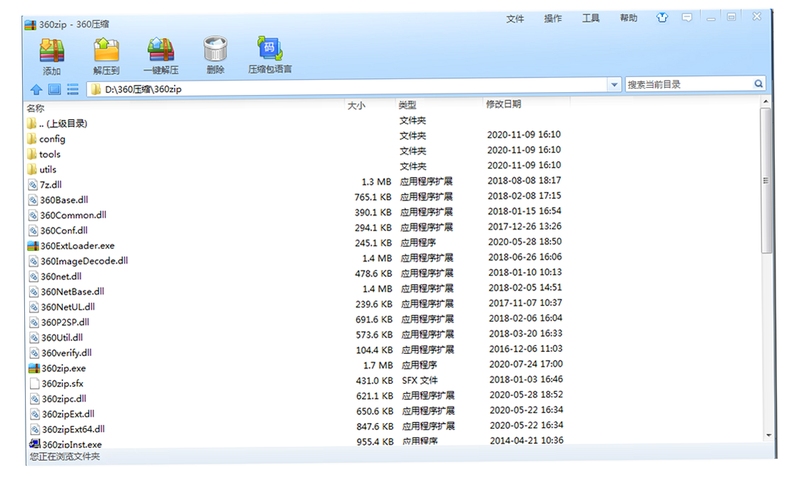Click the 431.0 KB size cell
This screenshot has height=478, width=800.
[374, 381]
